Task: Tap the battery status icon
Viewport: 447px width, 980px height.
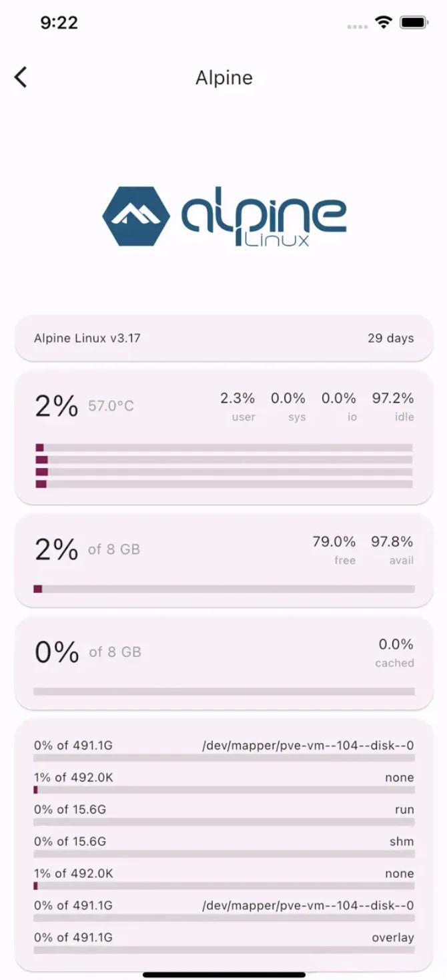Action: (x=414, y=22)
